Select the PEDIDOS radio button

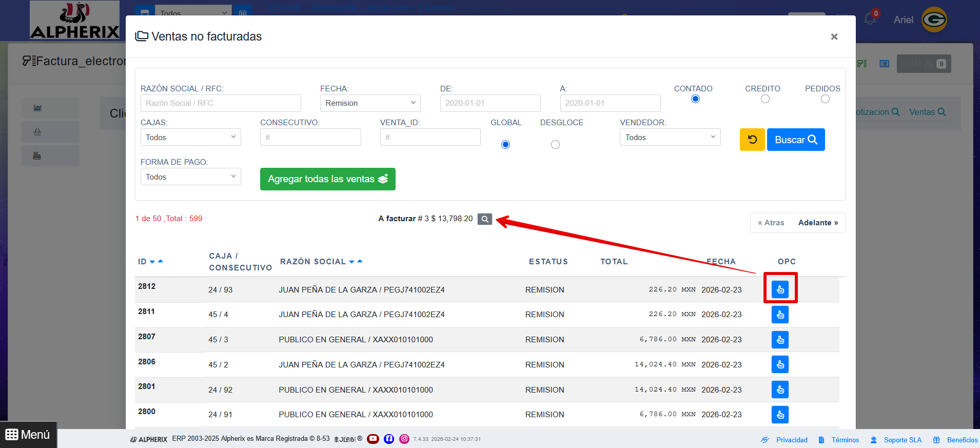(825, 99)
